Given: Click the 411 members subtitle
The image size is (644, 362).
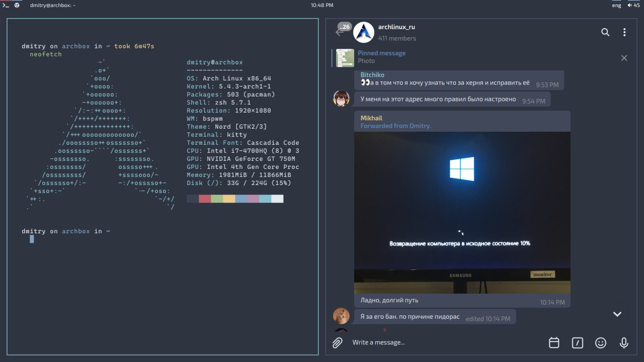Looking at the screenshot, I should pos(397,38).
